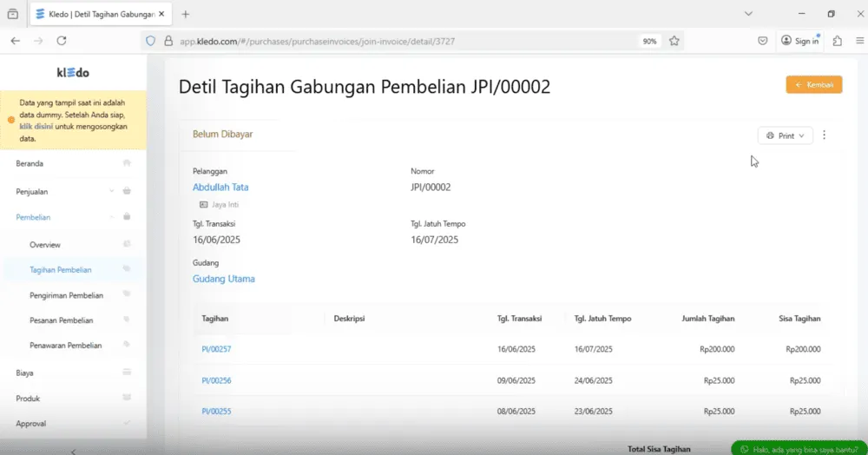Click the address bar URL
Screen dimensions: 868x455
(x=317, y=41)
